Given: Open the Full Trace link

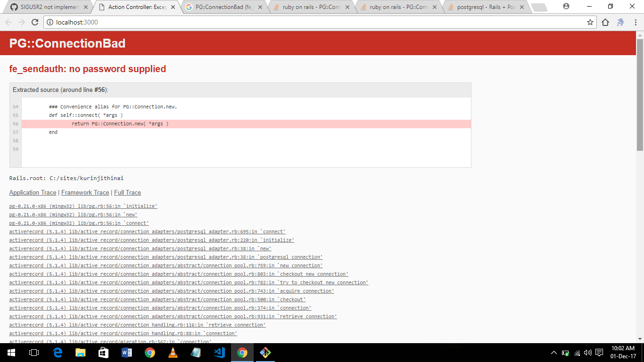Looking at the screenshot, I should [x=127, y=192].
